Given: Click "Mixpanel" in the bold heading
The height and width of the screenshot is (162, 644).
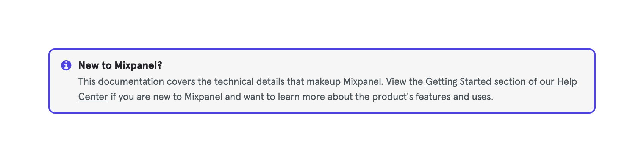Looking at the screenshot, I should [138, 65].
